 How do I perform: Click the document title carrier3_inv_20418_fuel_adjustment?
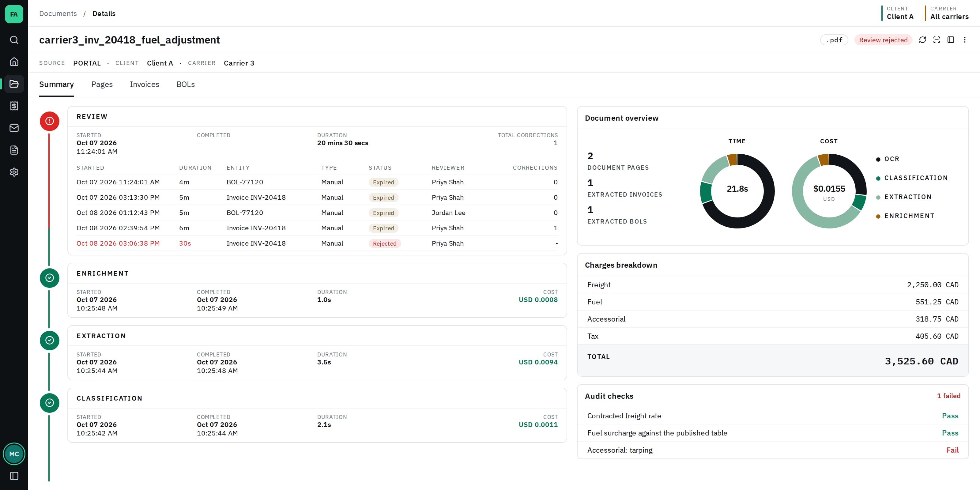[129, 40]
